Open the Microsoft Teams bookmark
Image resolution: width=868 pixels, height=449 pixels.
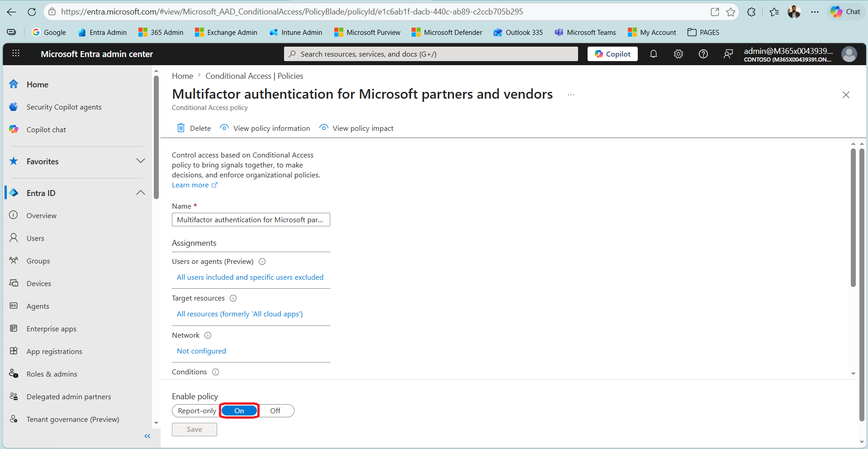click(585, 32)
